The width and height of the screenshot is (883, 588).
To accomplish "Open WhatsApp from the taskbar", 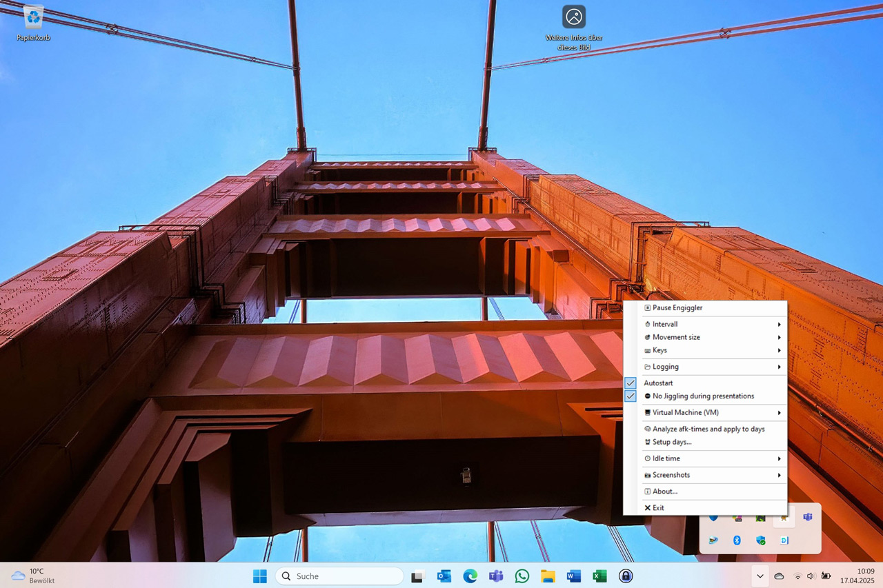I will (522, 576).
